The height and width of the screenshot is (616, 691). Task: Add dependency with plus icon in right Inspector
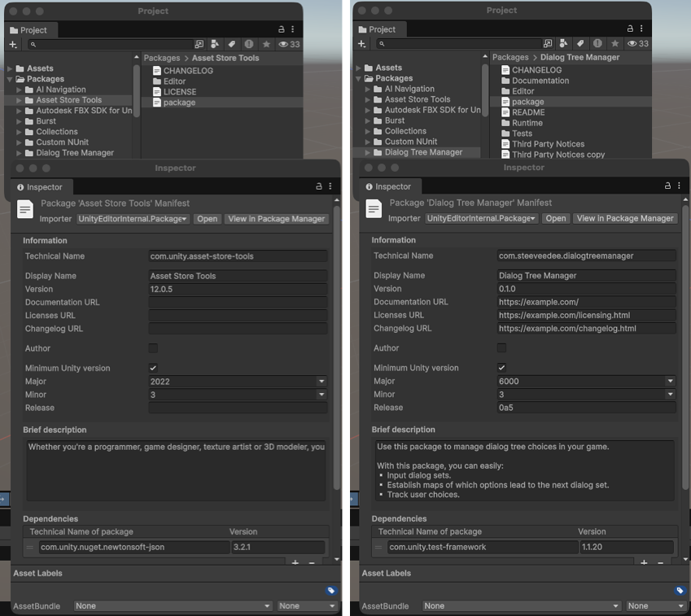coord(644,562)
